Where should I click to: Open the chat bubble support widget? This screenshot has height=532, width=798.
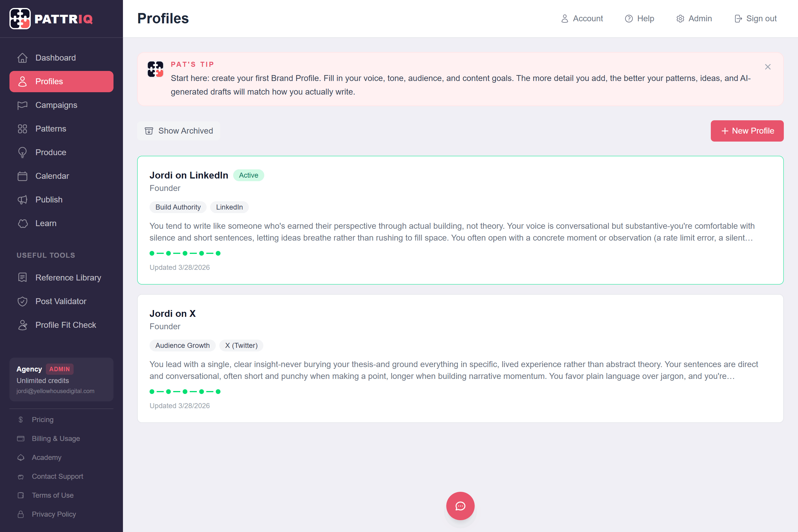(x=460, y=506)
